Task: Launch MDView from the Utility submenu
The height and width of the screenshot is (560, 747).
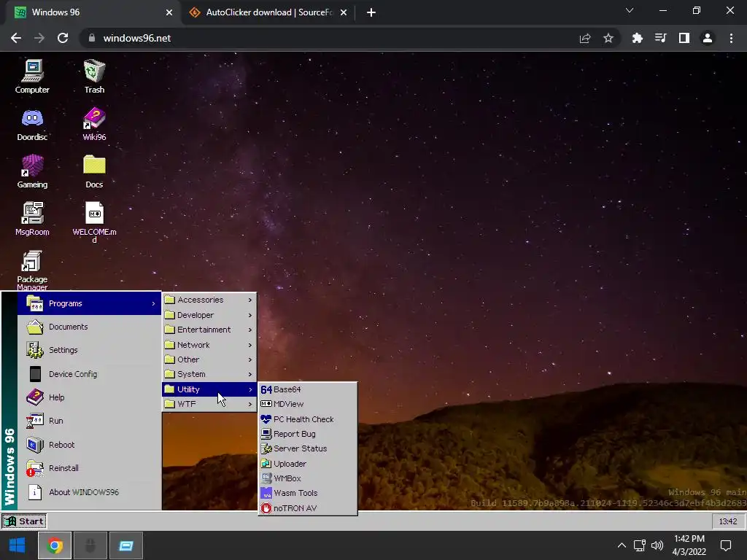Action: pyautogui.click(x=307, y=404)
